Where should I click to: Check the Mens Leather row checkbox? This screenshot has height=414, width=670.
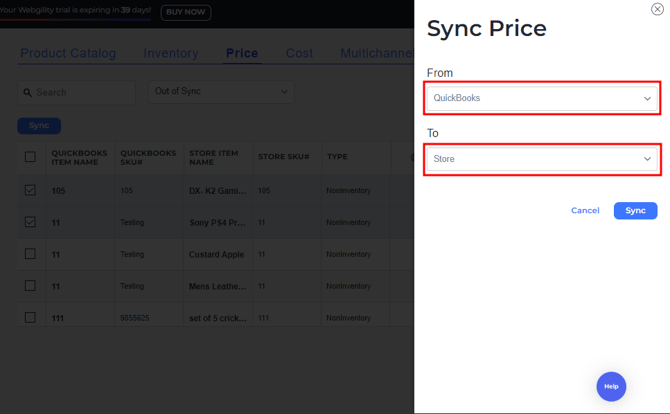[x=30, y=286]
